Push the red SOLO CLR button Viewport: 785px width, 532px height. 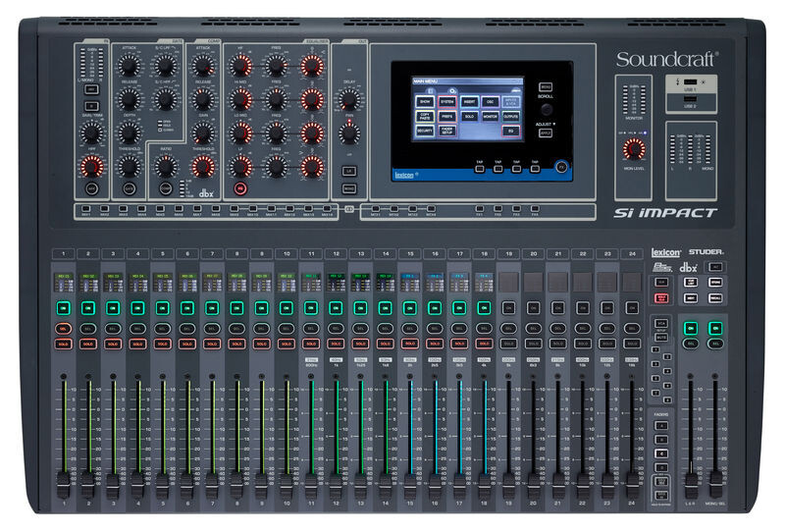[x=661, y=298]
